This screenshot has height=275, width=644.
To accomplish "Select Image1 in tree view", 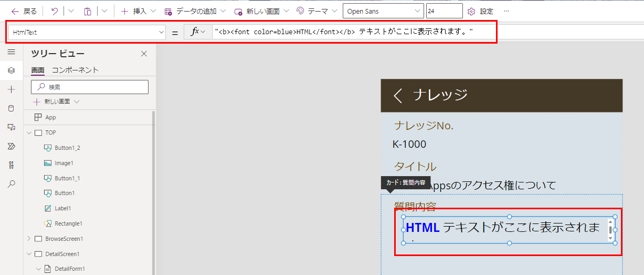I will [64, 163].
